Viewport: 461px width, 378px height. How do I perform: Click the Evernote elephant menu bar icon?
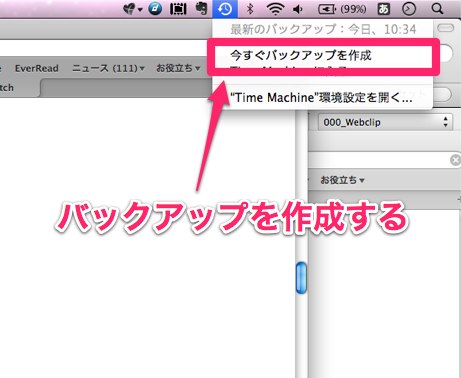coord(201,9)
